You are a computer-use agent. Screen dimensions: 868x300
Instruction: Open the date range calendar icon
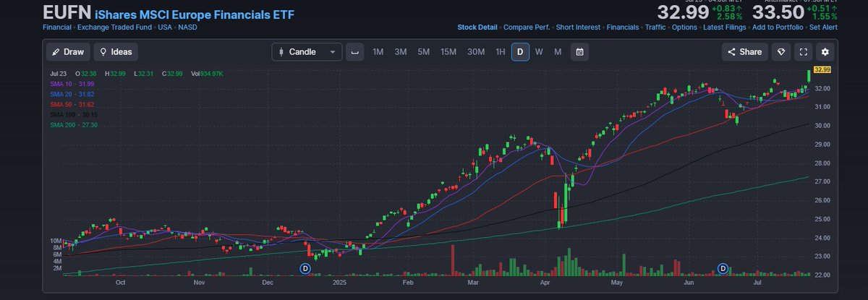pos(579,52)
